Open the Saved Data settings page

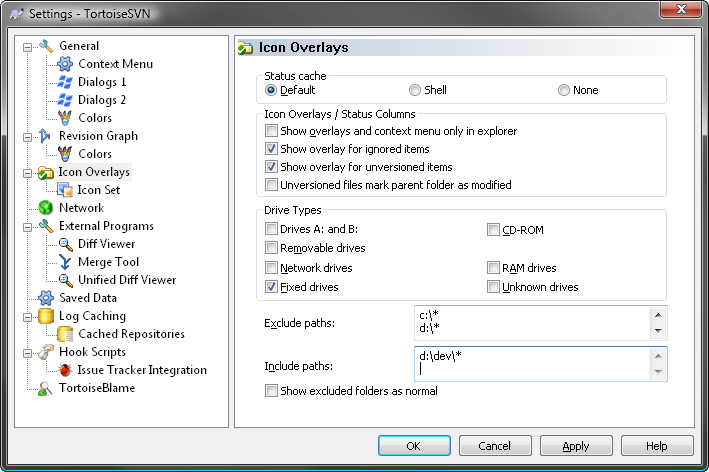pyautogui.click(x=88, y=298)
